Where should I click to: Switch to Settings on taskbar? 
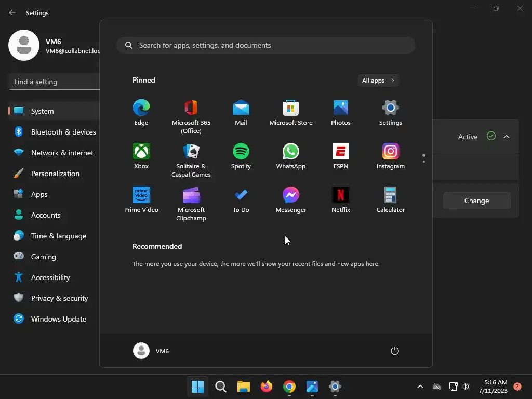coord(335,387)
